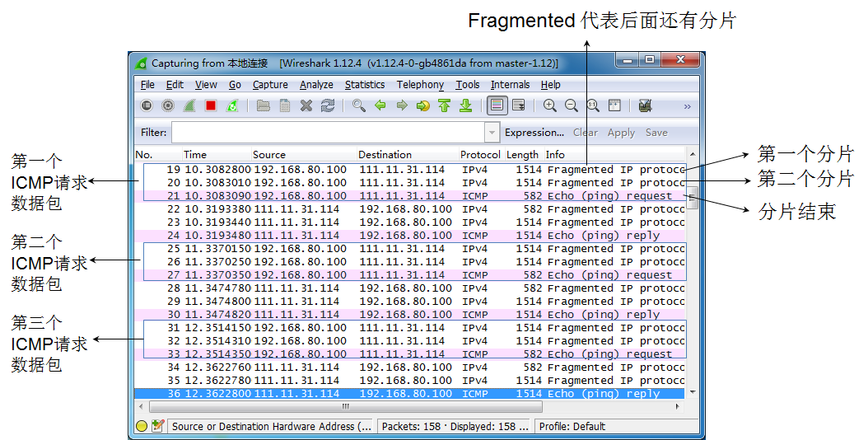
Task: Open the filter history dropdown arrow
Action: (x=492, y=133)
